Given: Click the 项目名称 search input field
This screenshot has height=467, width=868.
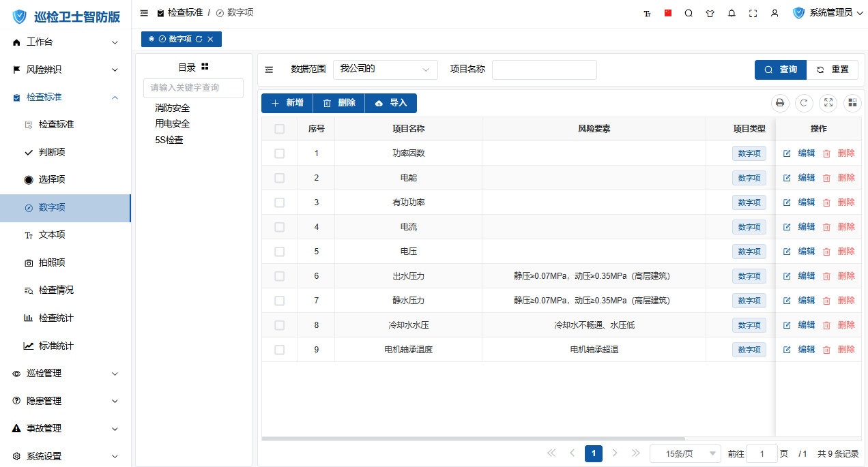Looking at the screenshot, I should [545, 70].
